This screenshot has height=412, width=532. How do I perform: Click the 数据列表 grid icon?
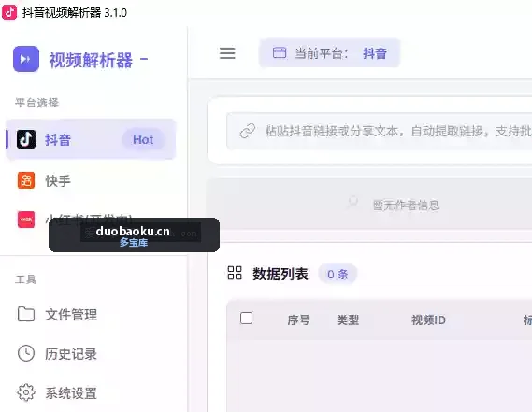pos(235,273)
